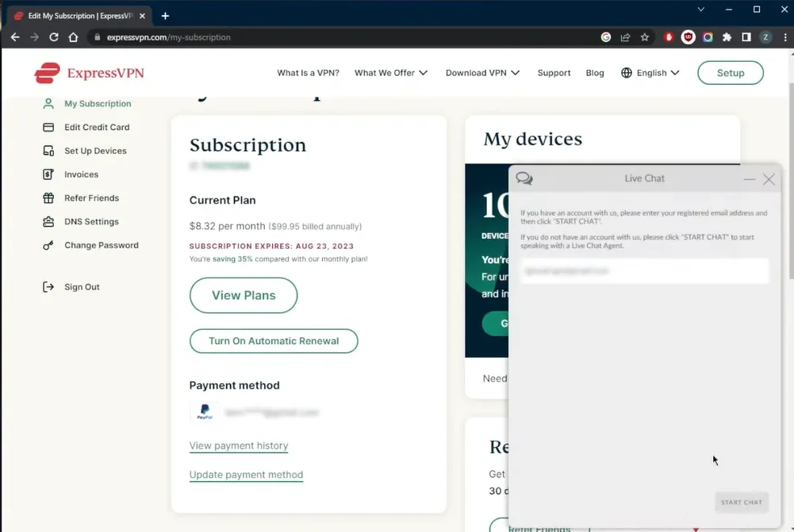Click the Live Chat email input field
This screenshot has width=794, height=532.
pos(644,271)
